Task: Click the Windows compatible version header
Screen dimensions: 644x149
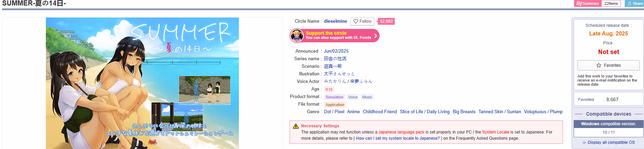Action: point(608,124)
